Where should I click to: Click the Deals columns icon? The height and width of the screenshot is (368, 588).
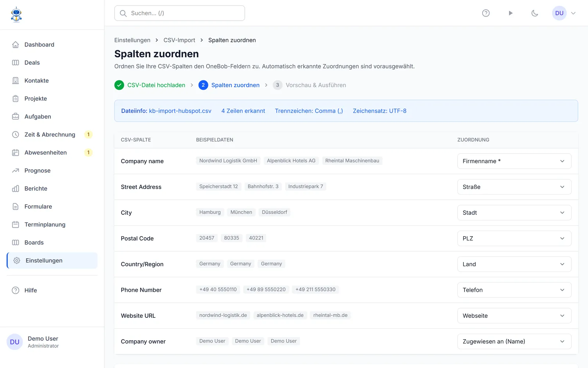(15, 63)
